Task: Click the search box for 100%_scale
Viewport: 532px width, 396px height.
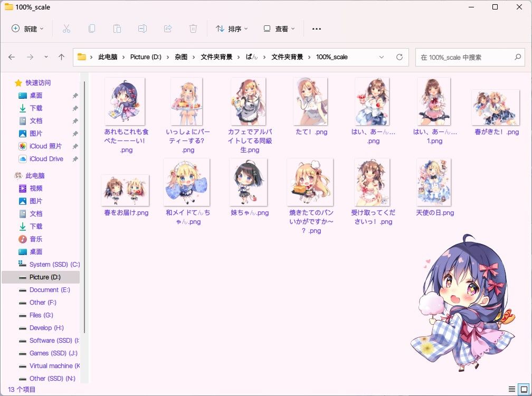Action: click(x=470, y=57)
